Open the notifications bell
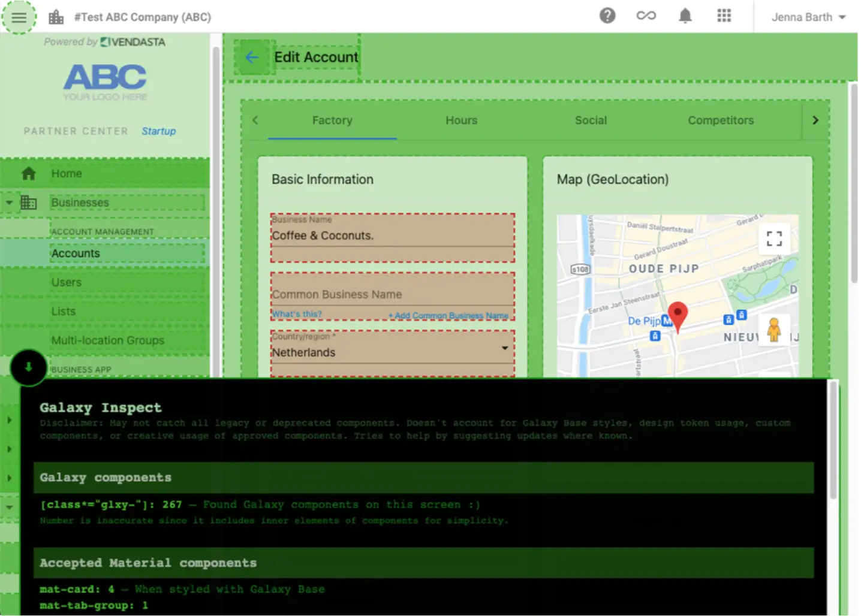The image size is (861, 616). pos(685,16)
